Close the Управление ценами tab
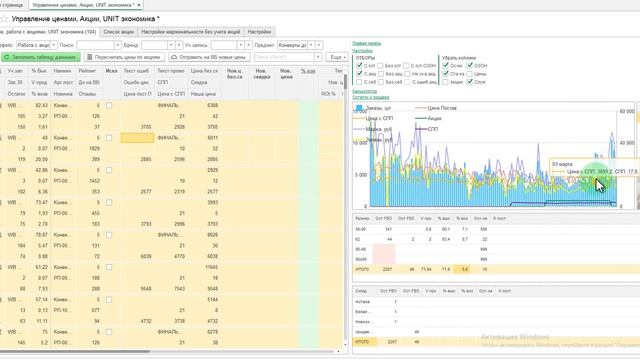This screenshot has width=640, height=360. [x=139, y=5]
